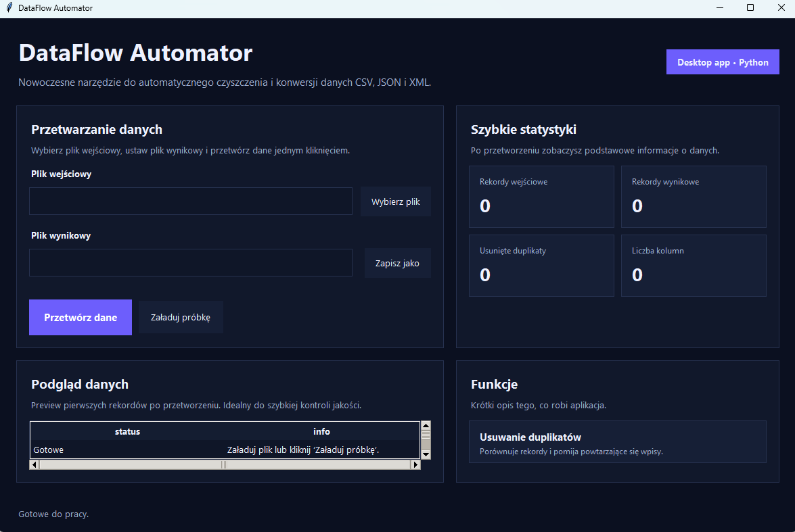Screen dimensions: 795x532
Task: Minimize the DataFlow Automator window
Action: pyautogui.click(x=720, y=7)
